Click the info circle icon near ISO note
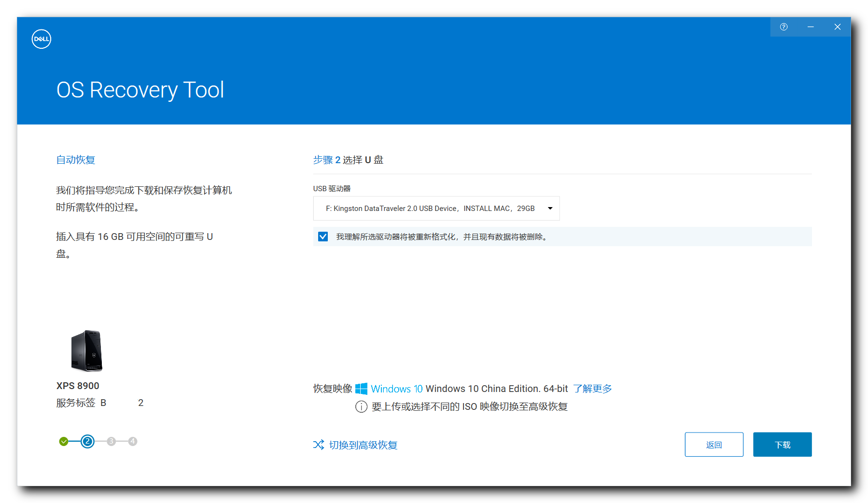The width and height of the screenshot is (868, 503). pos(361,407)
